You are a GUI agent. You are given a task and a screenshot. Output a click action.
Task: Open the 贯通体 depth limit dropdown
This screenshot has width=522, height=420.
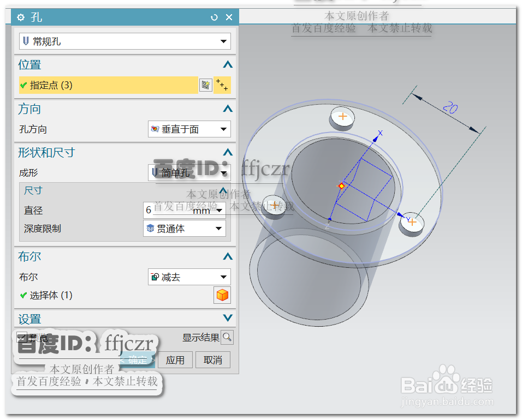pyautogui.click(x=185, y=229)
